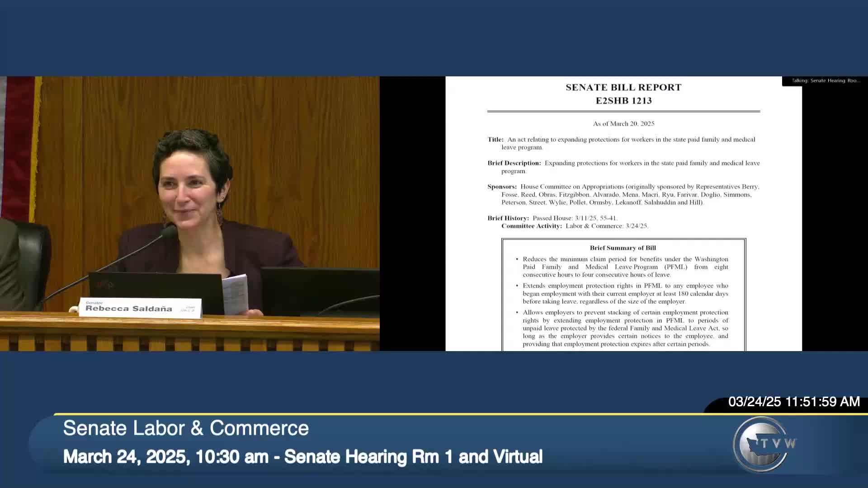The height and width of the screenshot is (488, 868).
Task: Click the 'Sponsors:' label in document
Action: pos(502,187)
